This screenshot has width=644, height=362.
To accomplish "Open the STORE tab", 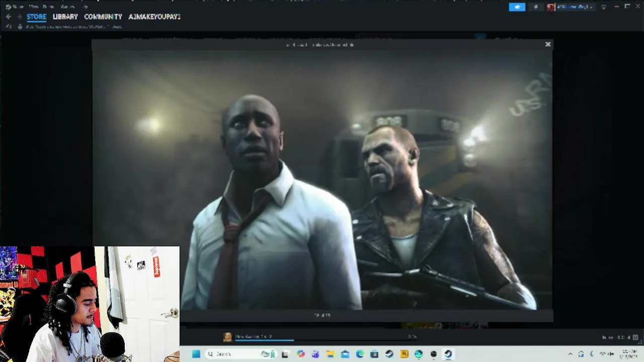I will coord(36,17).
